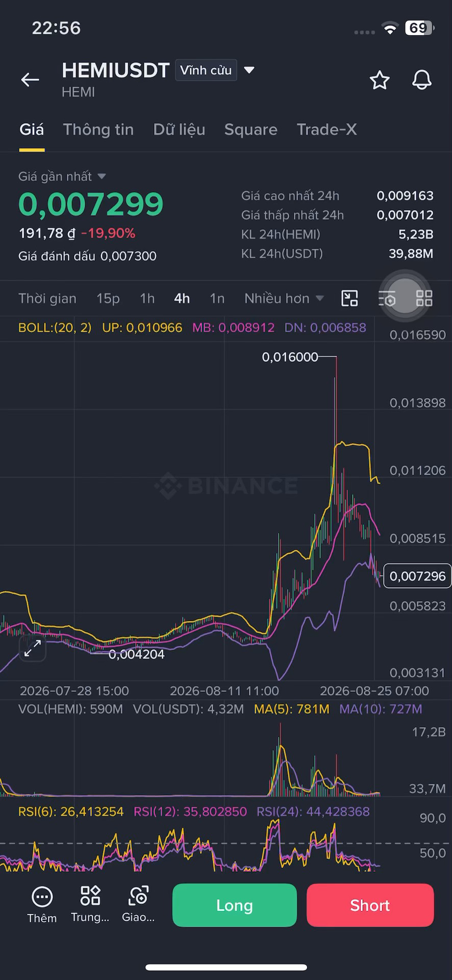The image size is (452, 980).
Task: Tap the current price tag 0,007296
Action: 417,576
